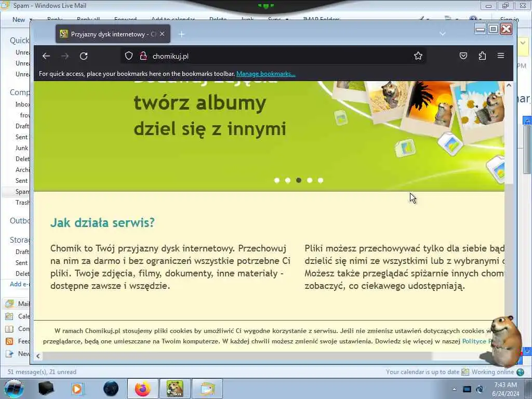Open the media player taskbar icon

pyautogui.click(x=77, y=389)
